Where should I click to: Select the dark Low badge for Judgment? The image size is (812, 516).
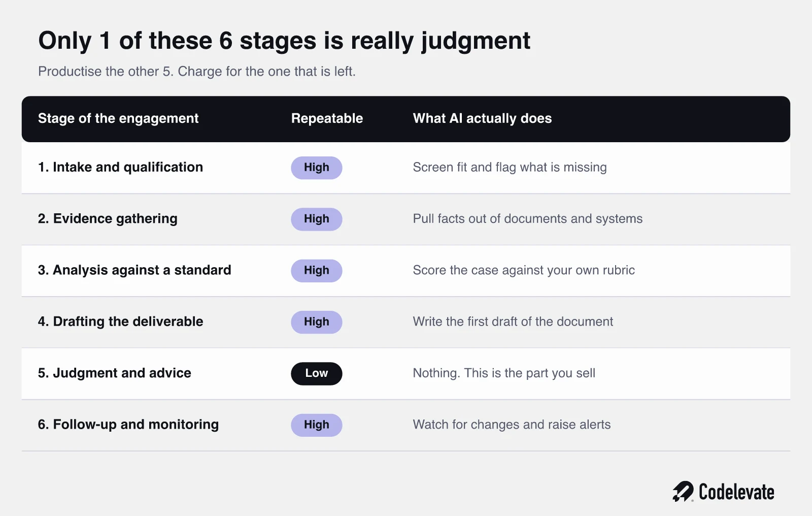[317, 373]
